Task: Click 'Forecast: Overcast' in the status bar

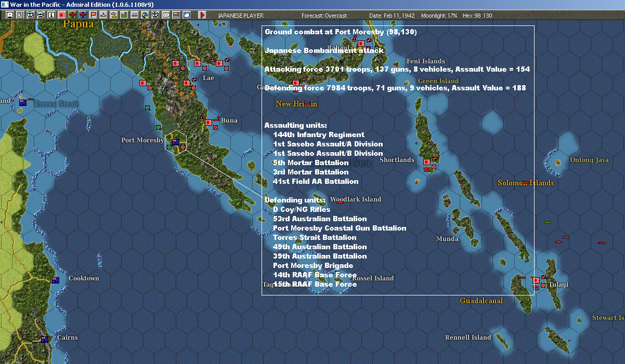Action: coord(324,16)
